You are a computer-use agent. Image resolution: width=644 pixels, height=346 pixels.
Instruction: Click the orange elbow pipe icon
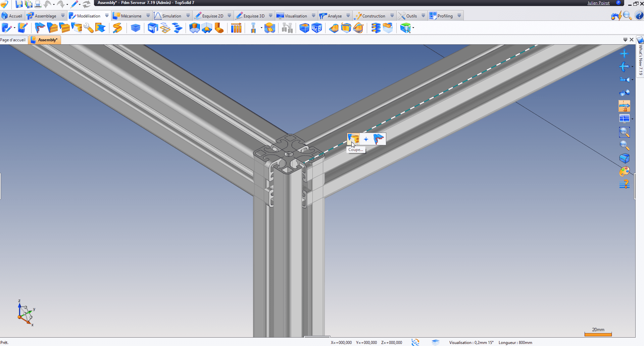[219, 28]
